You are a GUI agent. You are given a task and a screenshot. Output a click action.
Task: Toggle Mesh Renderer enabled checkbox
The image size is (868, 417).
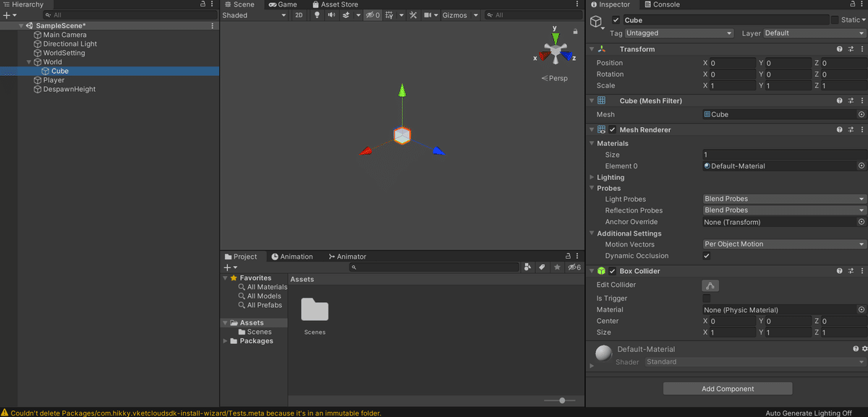[x=613, y=130]
